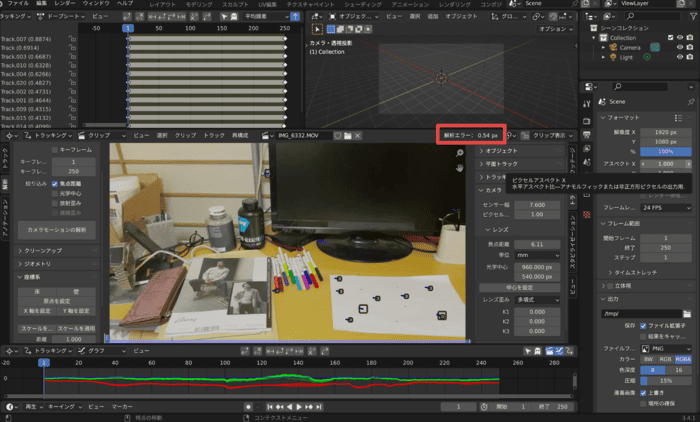The height and width of the screenshot is (422, 700).
Task: Hide the Camera with its eye icon
Action: 681,47
